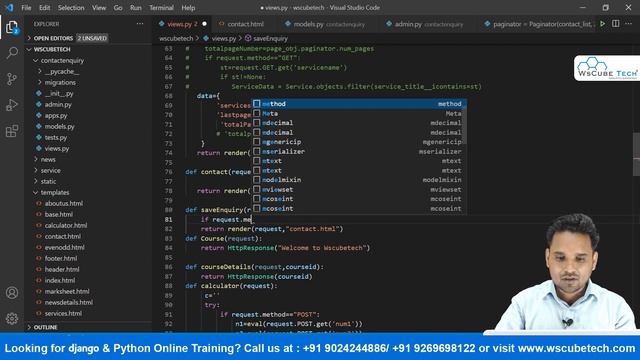The width and height of the screenshot is (640, 360).
Task: Open the Source Control view
Action: click(12, 79)
